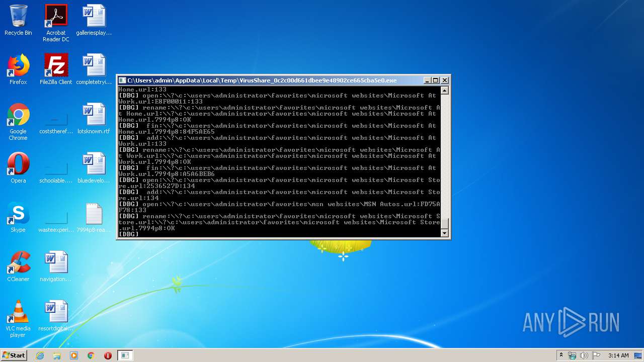Launch Skype from the desktop
Viewport: 644px width, 362px height.
coord(18,218)
